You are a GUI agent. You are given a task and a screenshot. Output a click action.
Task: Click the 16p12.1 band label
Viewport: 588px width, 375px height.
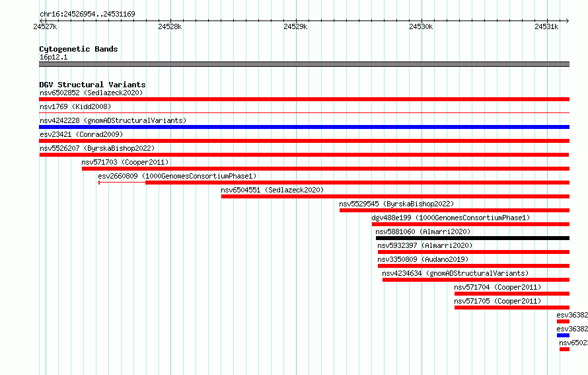tap(54, 57)
